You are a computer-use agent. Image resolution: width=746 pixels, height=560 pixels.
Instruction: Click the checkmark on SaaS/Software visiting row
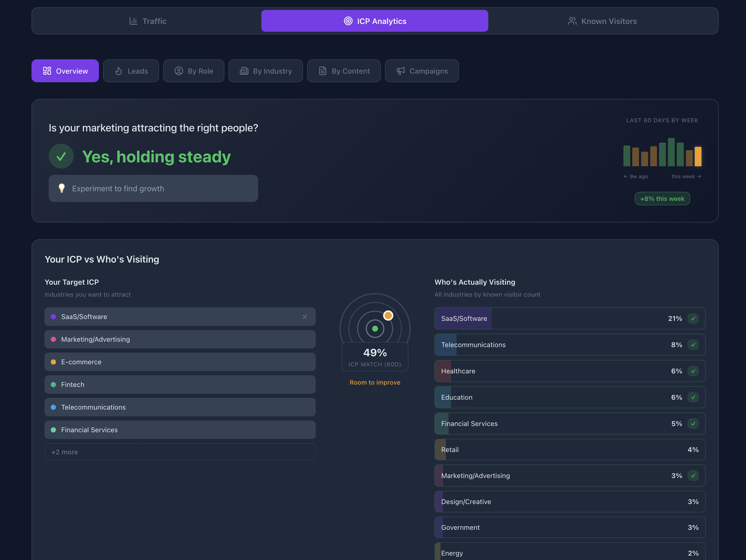coord(693,319)
